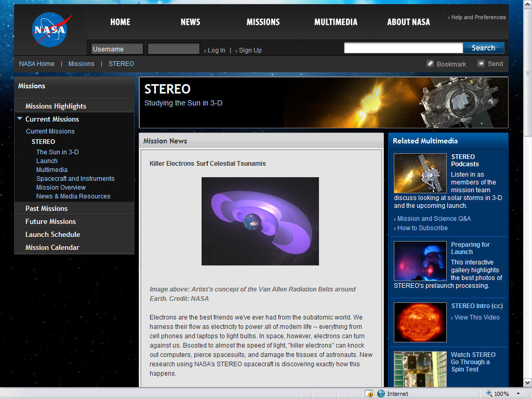Open Mission and Science Q&A link
The image size is (532, 399).
click(434, 219)
